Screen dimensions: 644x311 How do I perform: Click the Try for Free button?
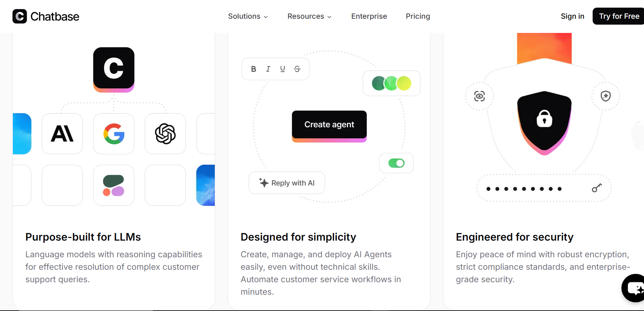[x=618, y=16]
